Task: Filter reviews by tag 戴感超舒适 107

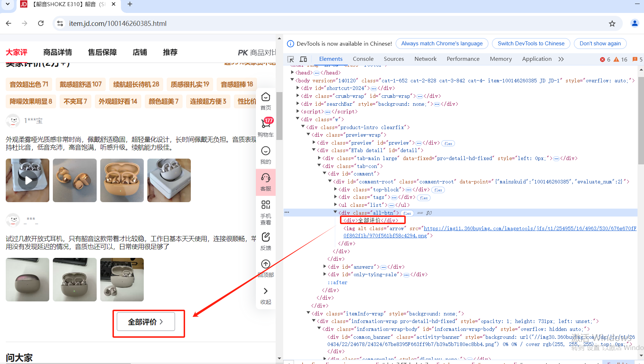Action: coord(81,84)
